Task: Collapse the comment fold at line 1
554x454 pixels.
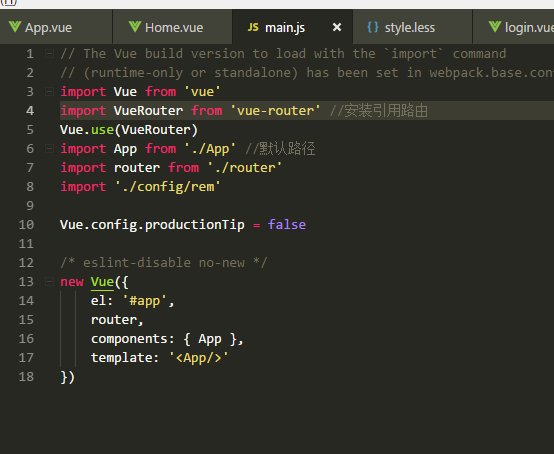Action: tap(49, 54)
